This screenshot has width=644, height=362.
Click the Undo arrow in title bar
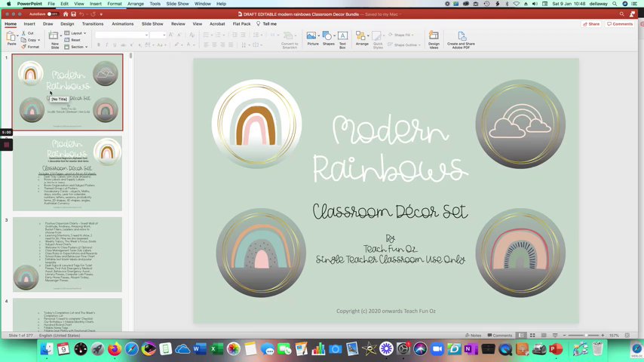(81, 14)
